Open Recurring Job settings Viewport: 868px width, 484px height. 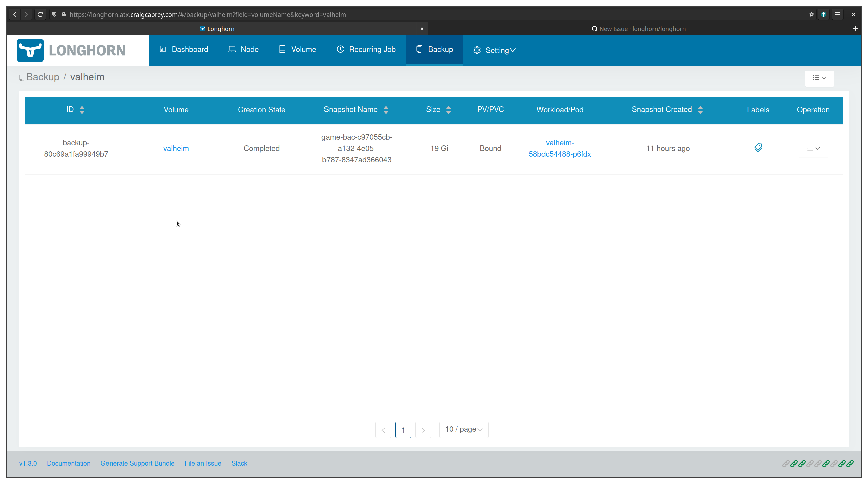click(x=366, y=49)
